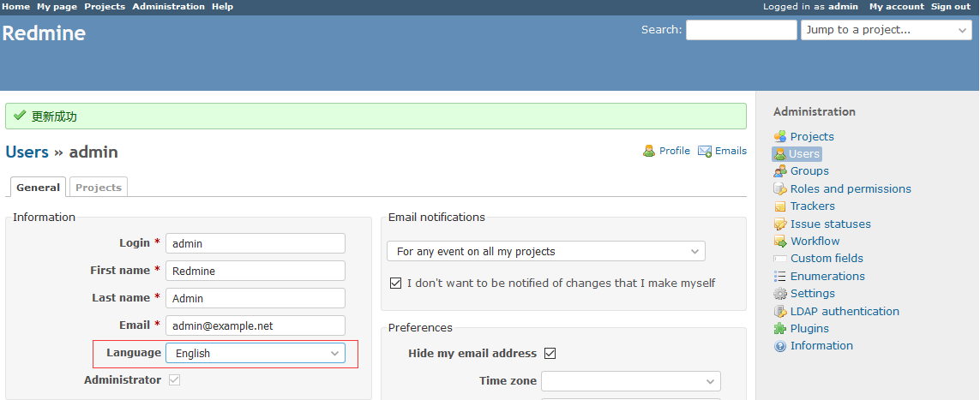
Task: Uncheck the self-notification changes checkbox
Action: pyautogui.click(x=395, y=284)
